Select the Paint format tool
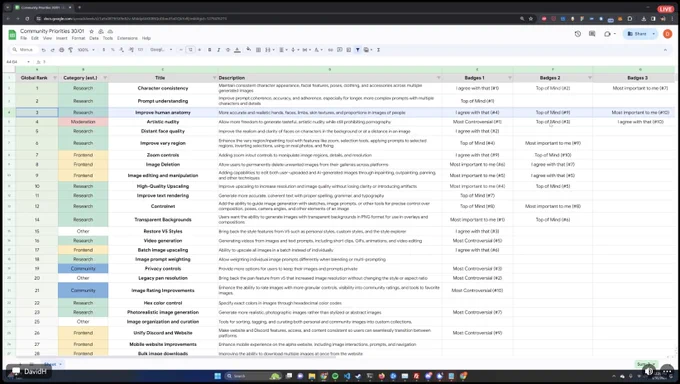The height and width of the screenshot is (384, 680). click(x=70, y=50)
